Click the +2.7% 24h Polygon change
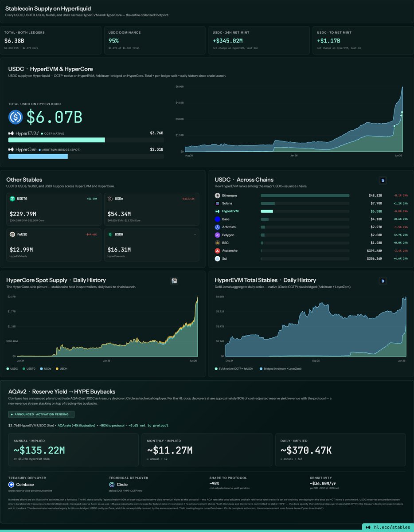Viewport: 414px width, 532px height. (400, 235)
